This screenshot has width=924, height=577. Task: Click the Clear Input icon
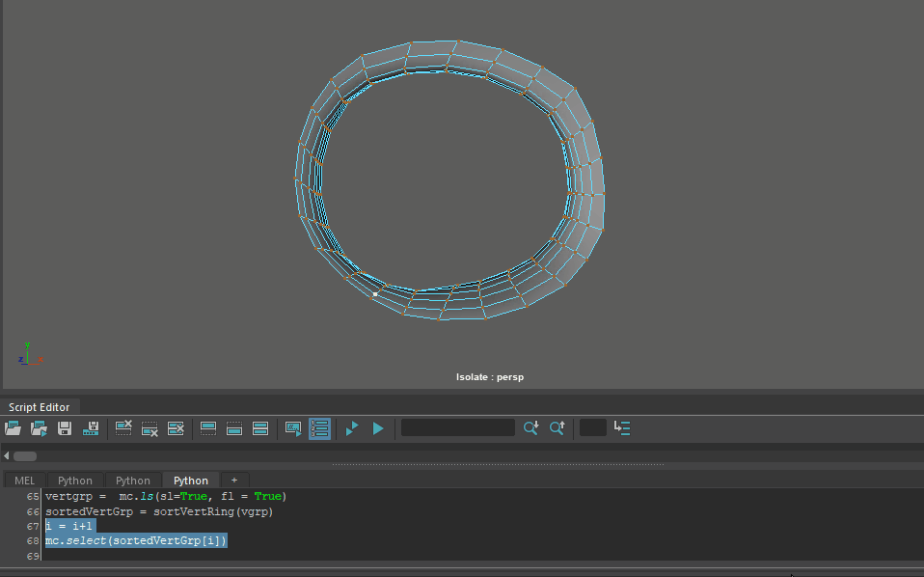[x=149, y=427]
